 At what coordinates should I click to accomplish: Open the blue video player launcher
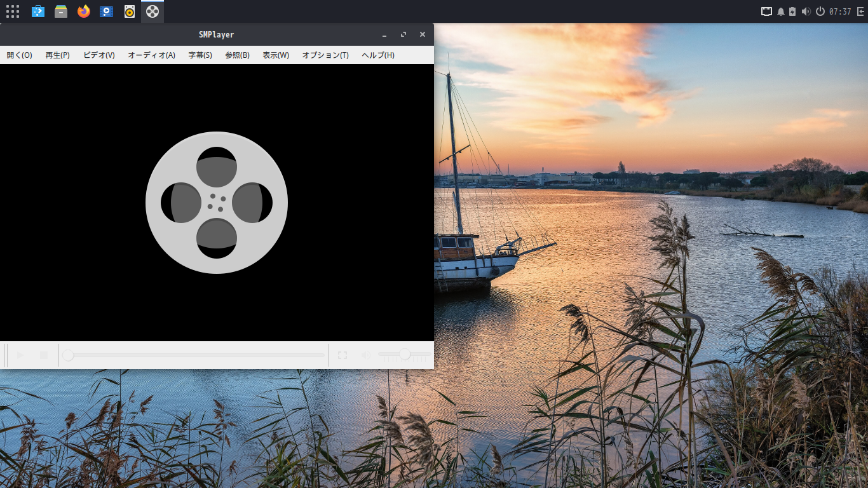pos(107,11)
